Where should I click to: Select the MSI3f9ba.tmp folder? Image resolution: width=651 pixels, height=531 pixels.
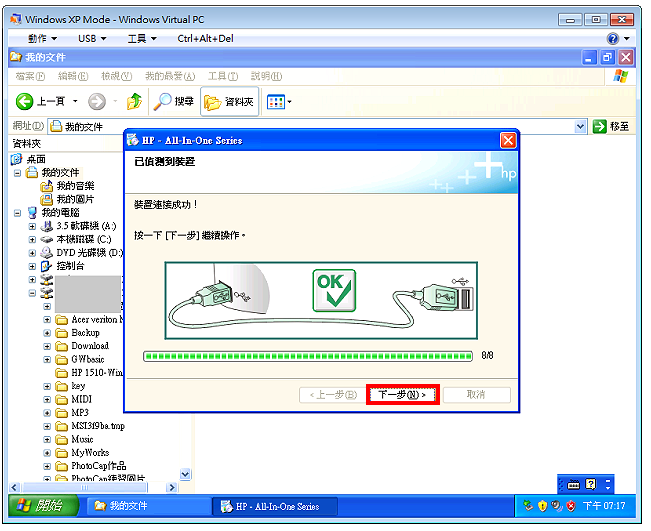98,426
